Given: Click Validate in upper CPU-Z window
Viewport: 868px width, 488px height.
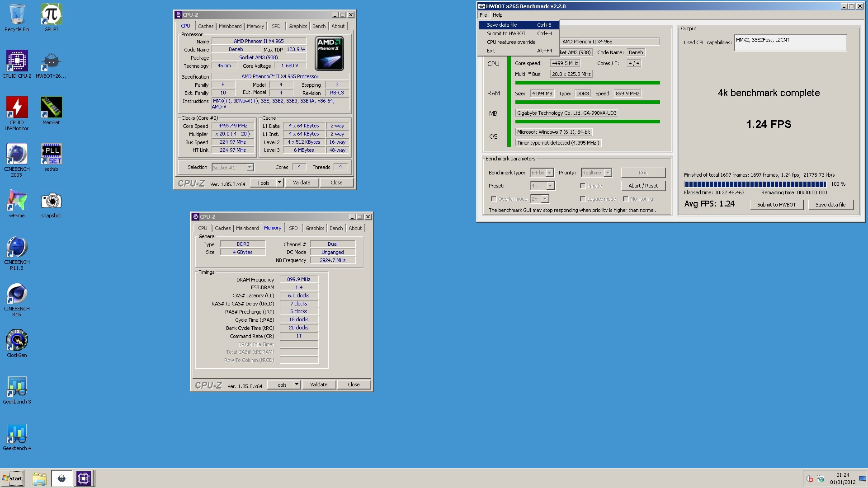Looking at the screenshot, I should click(302, 183).
